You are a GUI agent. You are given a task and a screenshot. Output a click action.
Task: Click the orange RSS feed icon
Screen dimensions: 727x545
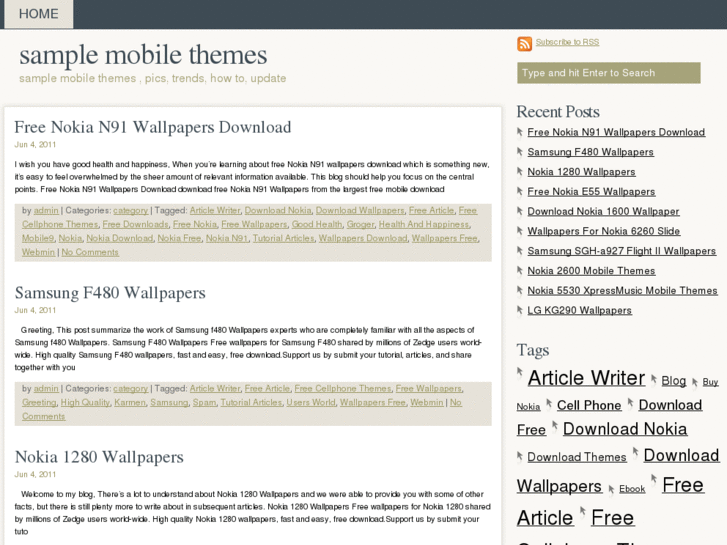524,44
